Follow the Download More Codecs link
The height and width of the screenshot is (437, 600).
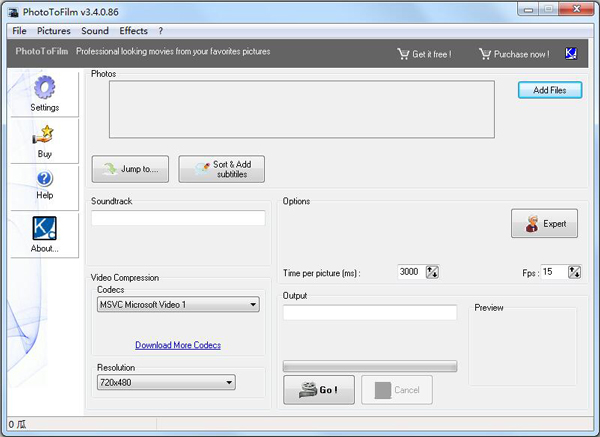click(178, 345)
